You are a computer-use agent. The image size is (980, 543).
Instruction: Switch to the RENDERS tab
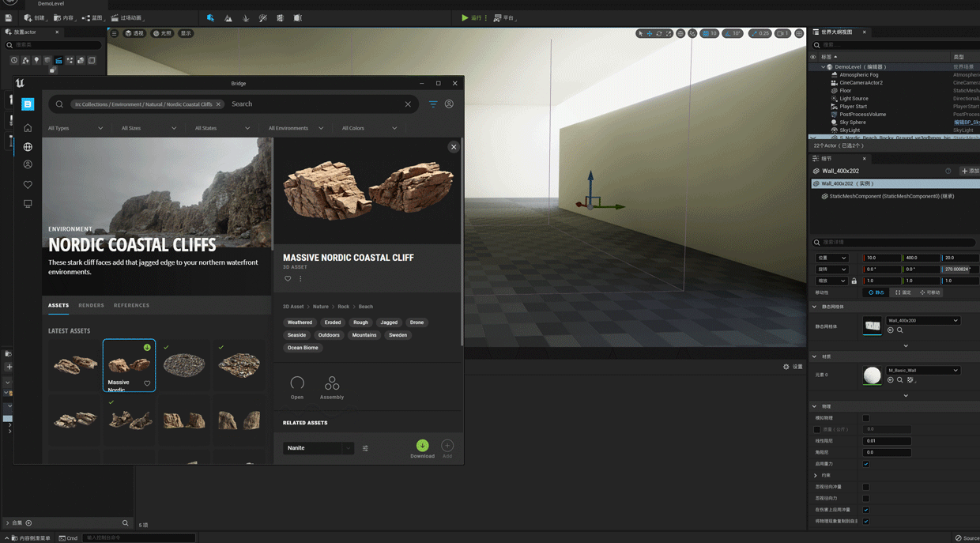[91, 305]
